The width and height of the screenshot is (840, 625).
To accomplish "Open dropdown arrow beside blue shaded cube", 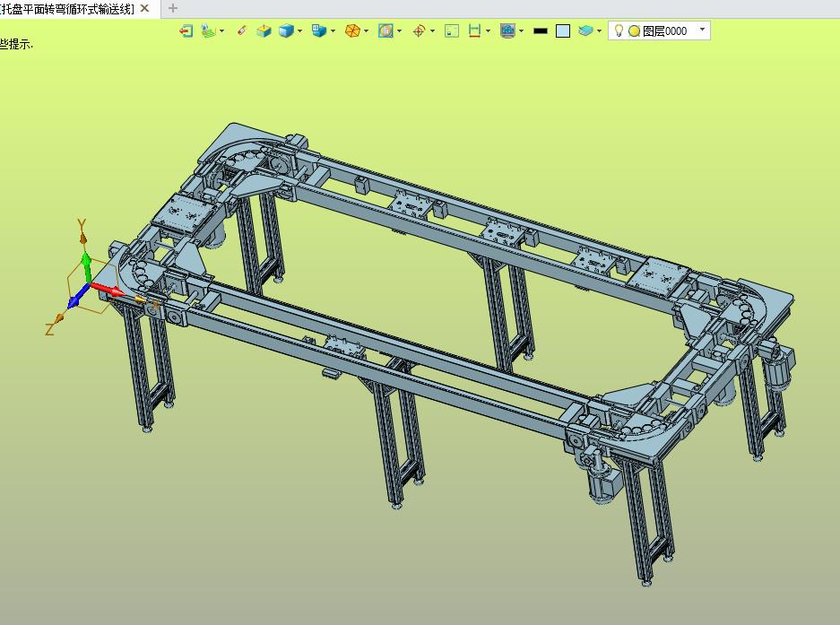I will click(x=299, y=31).
